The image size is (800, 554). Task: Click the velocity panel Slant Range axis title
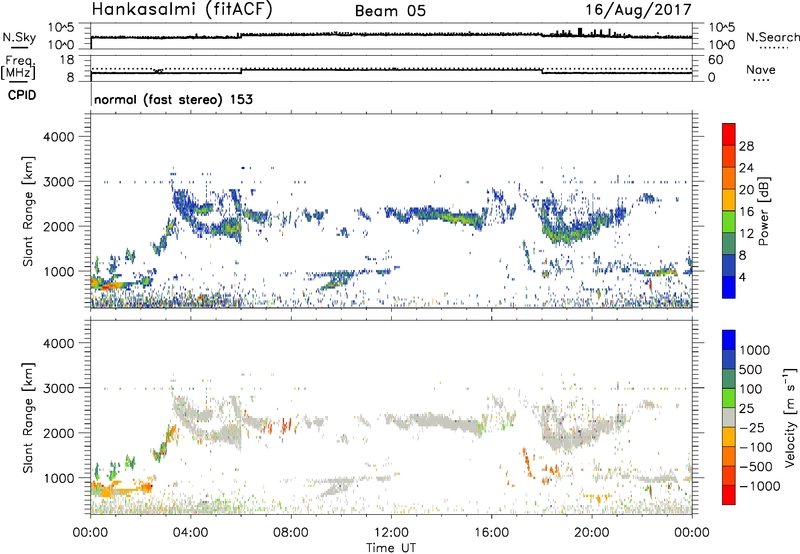tap(28, 417)
